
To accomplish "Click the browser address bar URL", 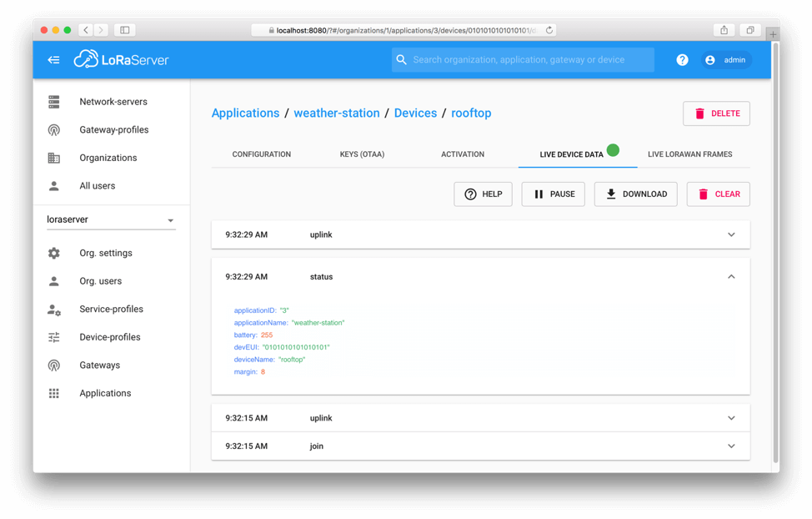I will click(x=406, y=30).
